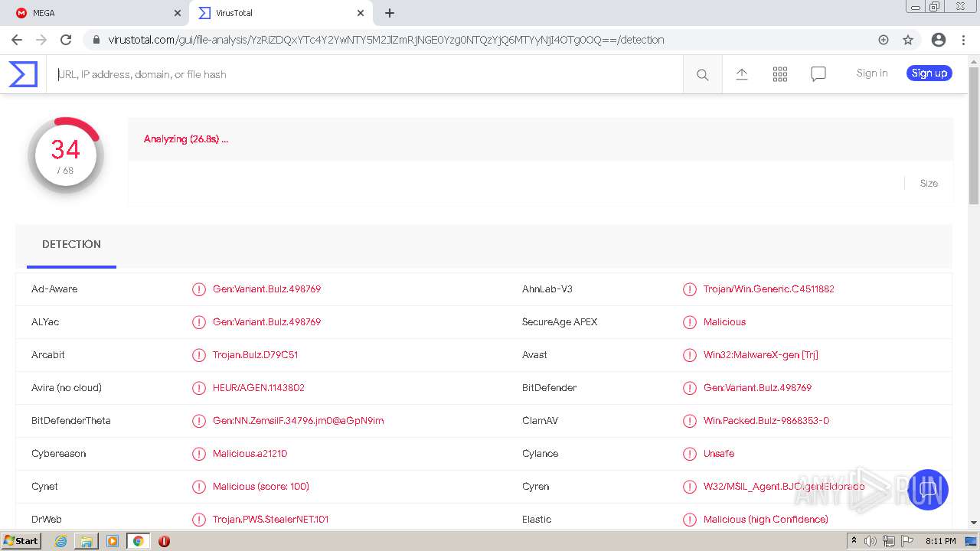This screenshot has width=980, height=551.
Task: Open the comments speech bubble icon
Action: tap(818, 74)
